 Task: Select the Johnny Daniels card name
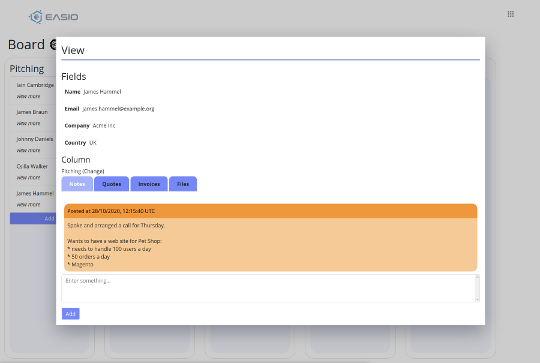(35, 139)
